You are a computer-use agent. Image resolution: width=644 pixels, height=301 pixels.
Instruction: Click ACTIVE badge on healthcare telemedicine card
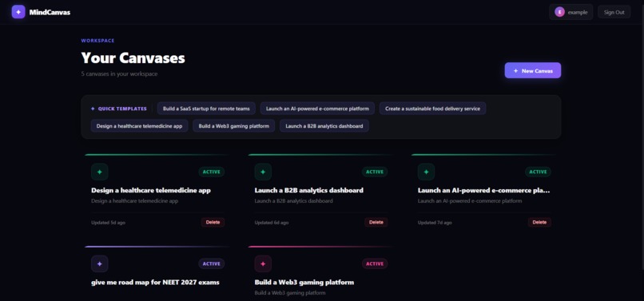click(x=212, y=172)
